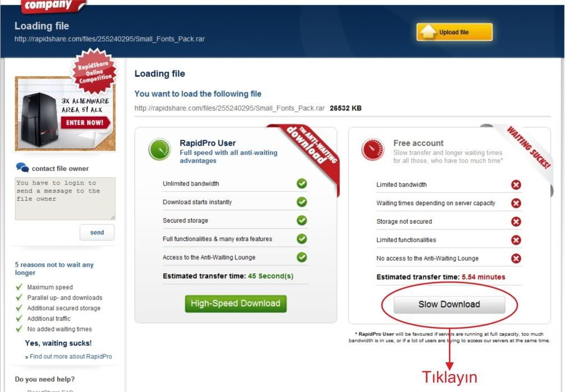The width and height of the screenshot is (574, 392).
Task: Click the file URL under Loading file header
Action: click(x=109, y=39)
